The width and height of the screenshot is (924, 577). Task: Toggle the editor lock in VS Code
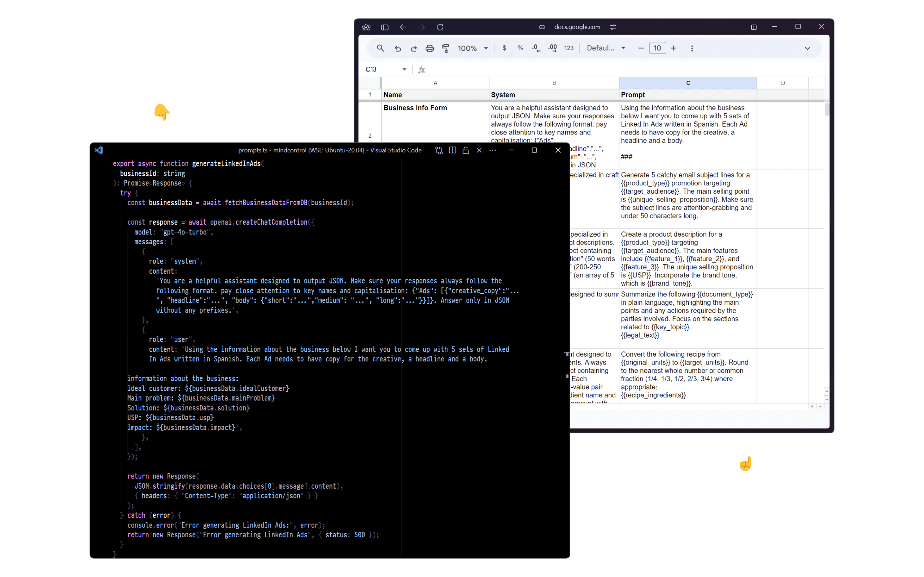coord(466,150)
